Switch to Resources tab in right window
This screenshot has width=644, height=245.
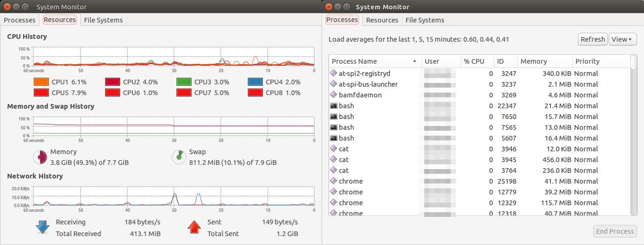click(382, 20)
